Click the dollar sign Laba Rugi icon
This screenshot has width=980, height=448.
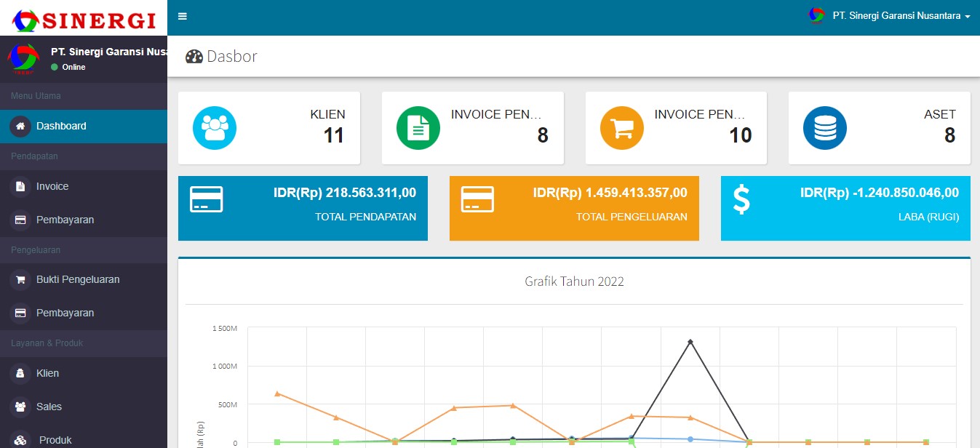(741, 199)
